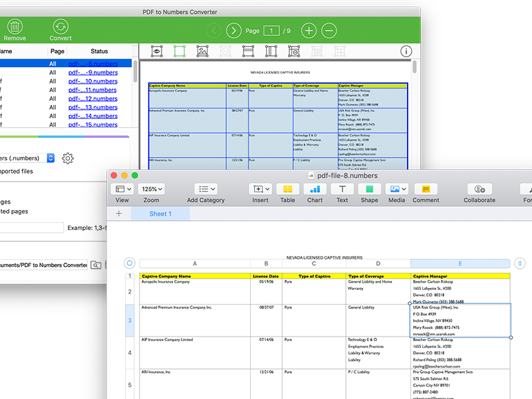Click the Chart icon in the Numbers toolbar
The image size is (532, 399).
click(315, 189)
